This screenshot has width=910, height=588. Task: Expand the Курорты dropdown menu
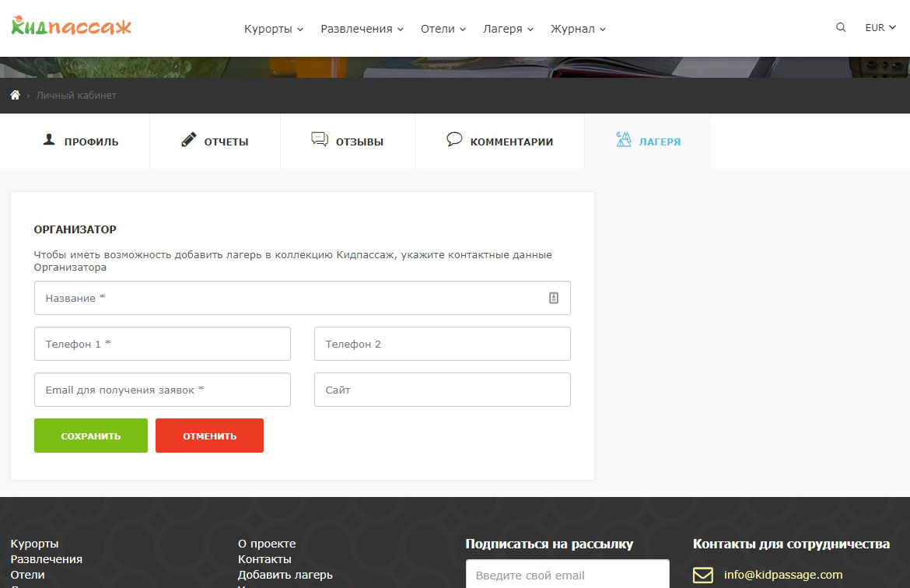274,29
